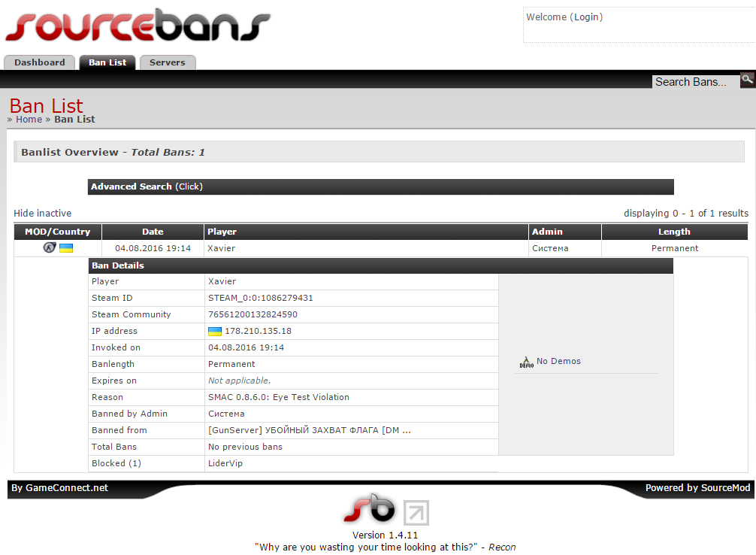Image resolution: width=756 pixels, height=555 pixels.
Task: Click the Invoked on date value
Action: (x=246, y=347)
